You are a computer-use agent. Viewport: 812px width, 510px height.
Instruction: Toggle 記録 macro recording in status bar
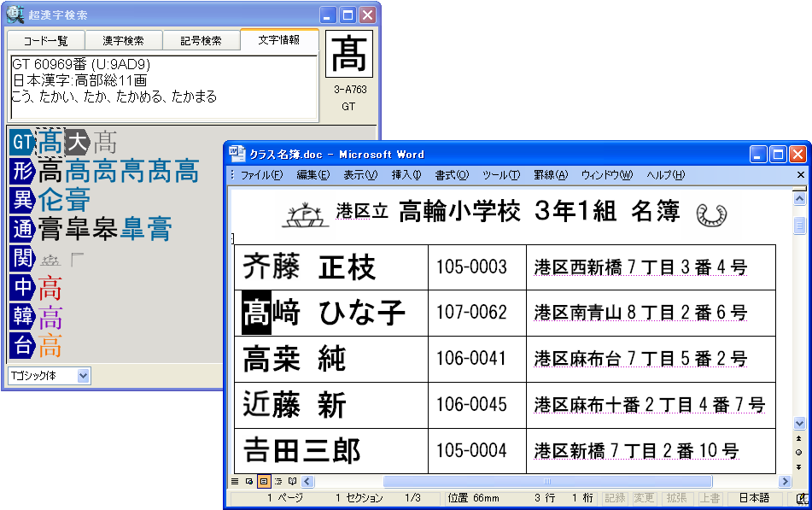615,498
